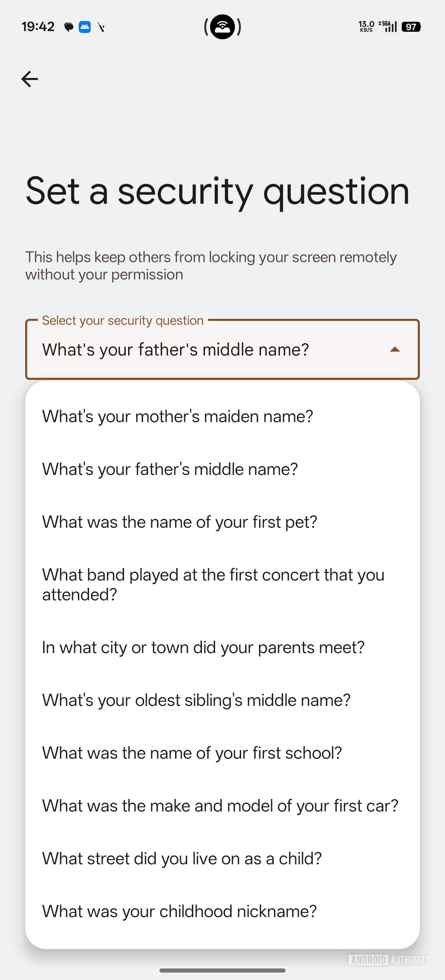445x980 pixels.
Task: Tap the battery indicator showing 97
Action: coord(411,27)
